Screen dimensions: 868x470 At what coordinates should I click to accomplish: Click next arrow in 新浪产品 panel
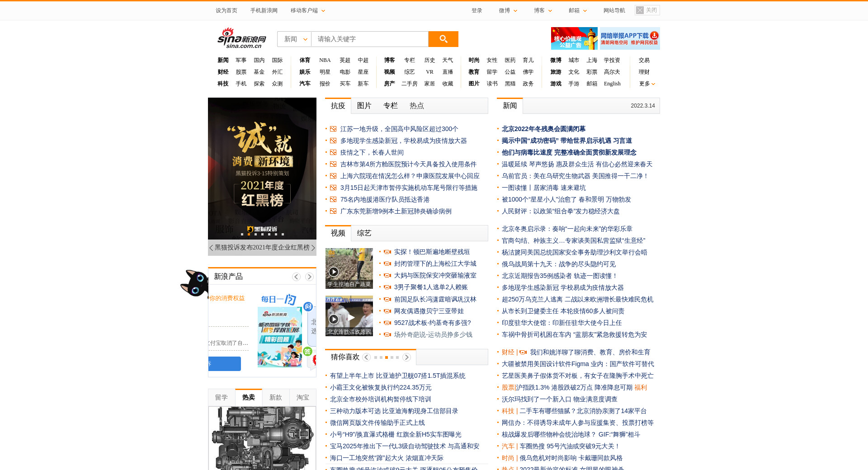(x=309, y=277)
